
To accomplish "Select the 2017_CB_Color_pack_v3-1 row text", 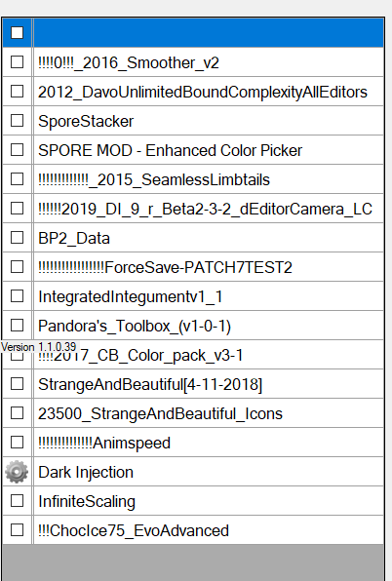I will pyautogui.click(x=140, y=356).
